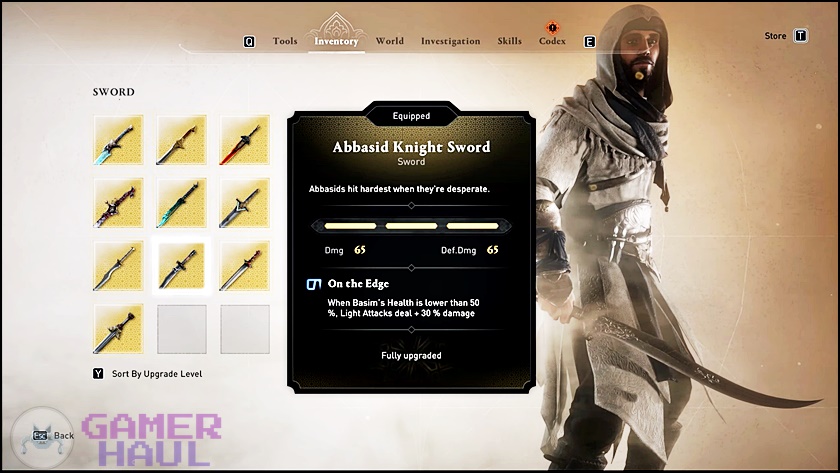The width and height of the screenshot is (840, 473).
Task: Open the Investigation tab
Action: tap(451, 41)
